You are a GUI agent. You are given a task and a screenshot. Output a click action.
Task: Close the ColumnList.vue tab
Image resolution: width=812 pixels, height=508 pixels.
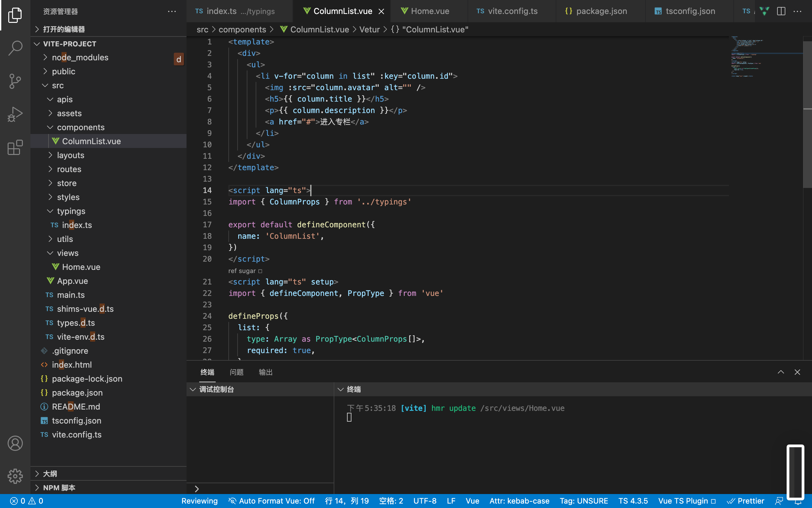382,11
